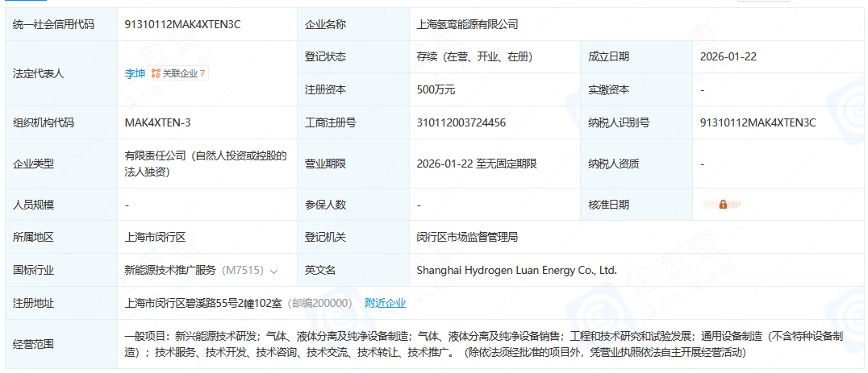Click the 英文名 label cell
The image size is (868, 373).
click(x=353, y=271)
